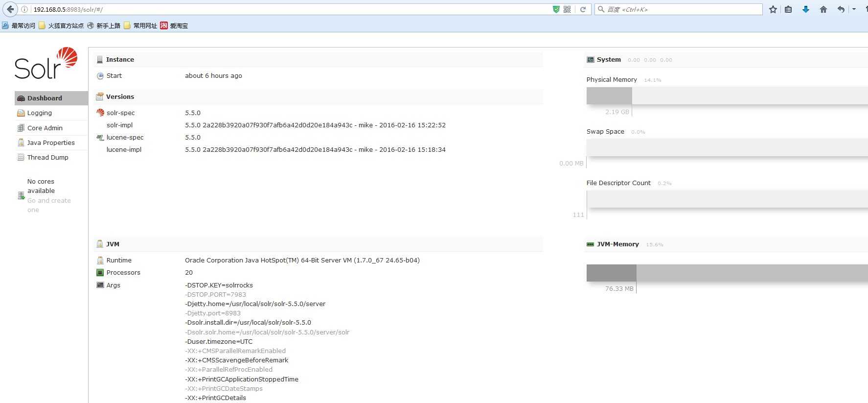Click the site information icon in address bar
The width and height of the screenshot is (868, 403).
pyautogui.click(x=24, y=9)
